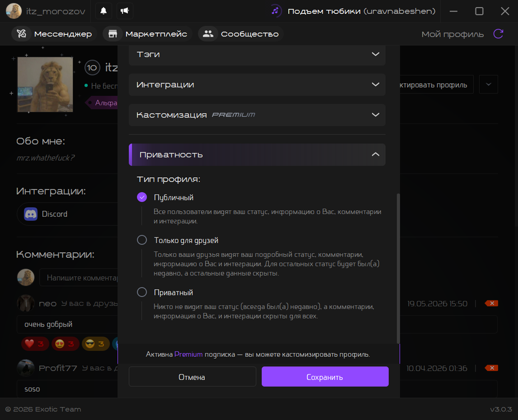518x420 pixels.
Task: Click the heart reaction on neo's comment
Action: [35, 344]
